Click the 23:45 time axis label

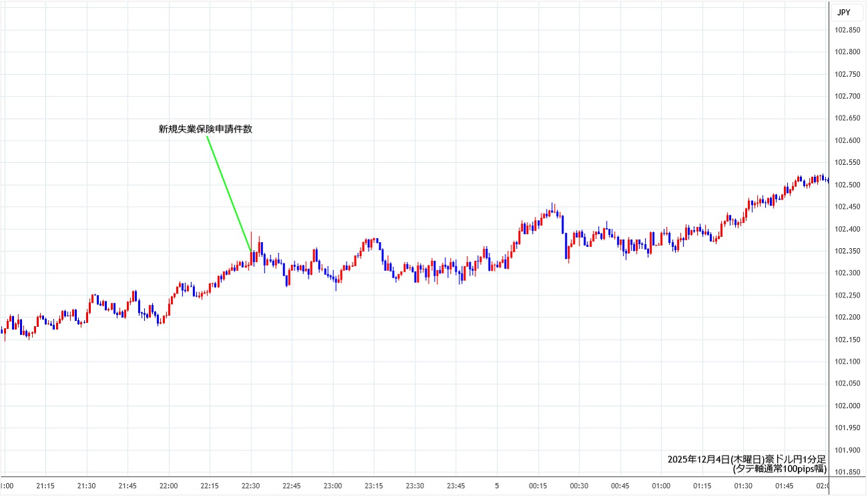456,486
